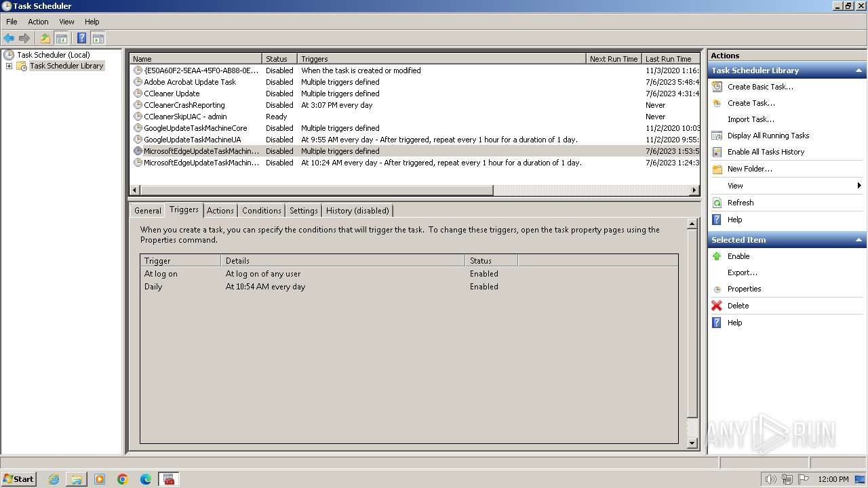Click New Folder action
The width and height of the screenshot is (868, 488).
[749, 169]
